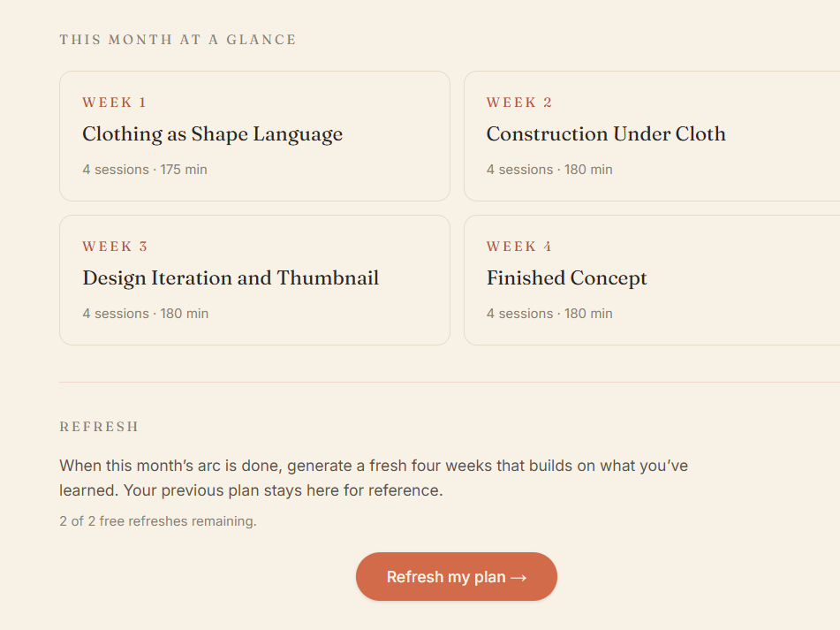The width and height of the screenshot is (840, 630).
Task: Select the Construction Under Cloth title
Action: [x=606, y=134]
